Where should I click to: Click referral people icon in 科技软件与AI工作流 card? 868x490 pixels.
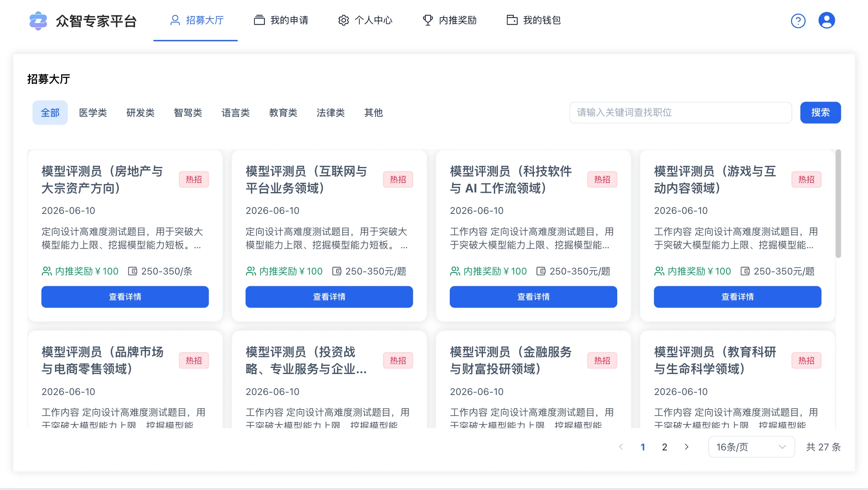point(455,271)
